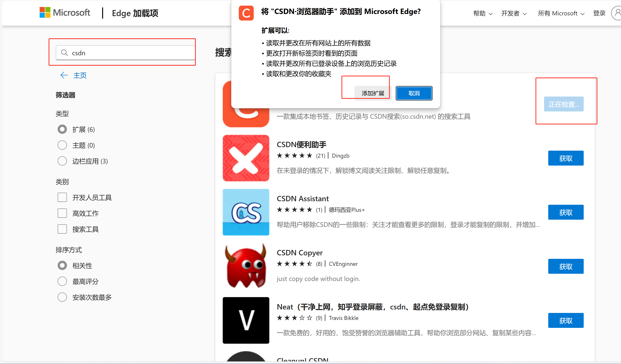Open the CSDN Assistant CS extension icon

(x=246, y=212)
